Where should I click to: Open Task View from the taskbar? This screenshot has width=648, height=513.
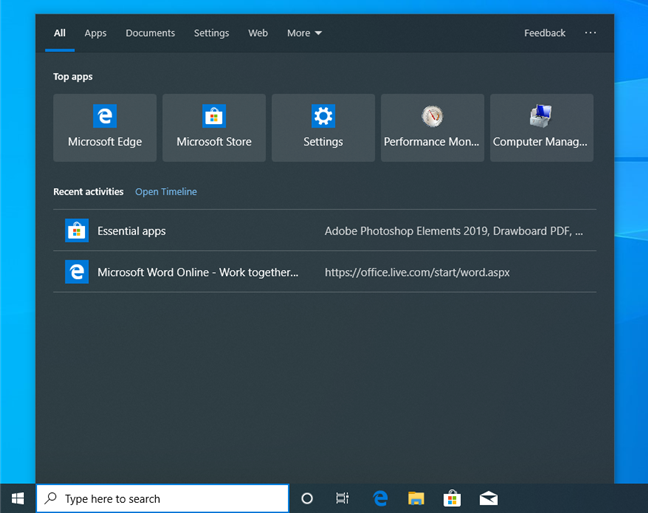click(342, 499)
